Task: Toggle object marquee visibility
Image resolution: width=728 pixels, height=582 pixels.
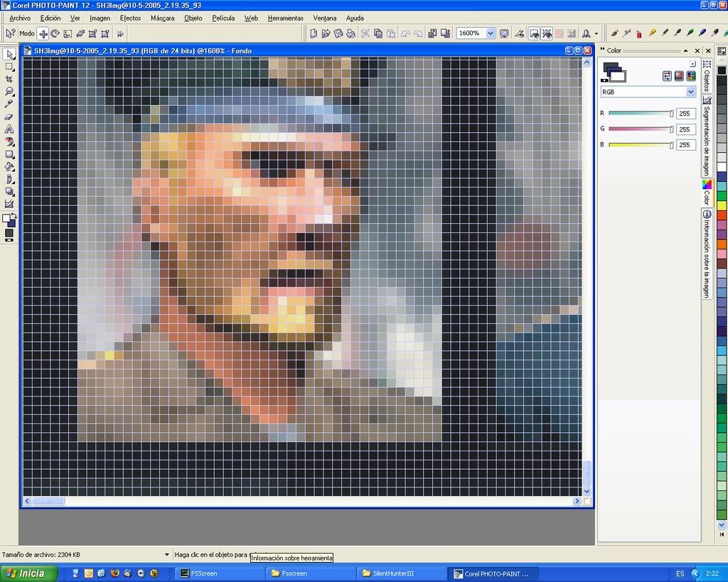Action: click(x=547, y=33)
